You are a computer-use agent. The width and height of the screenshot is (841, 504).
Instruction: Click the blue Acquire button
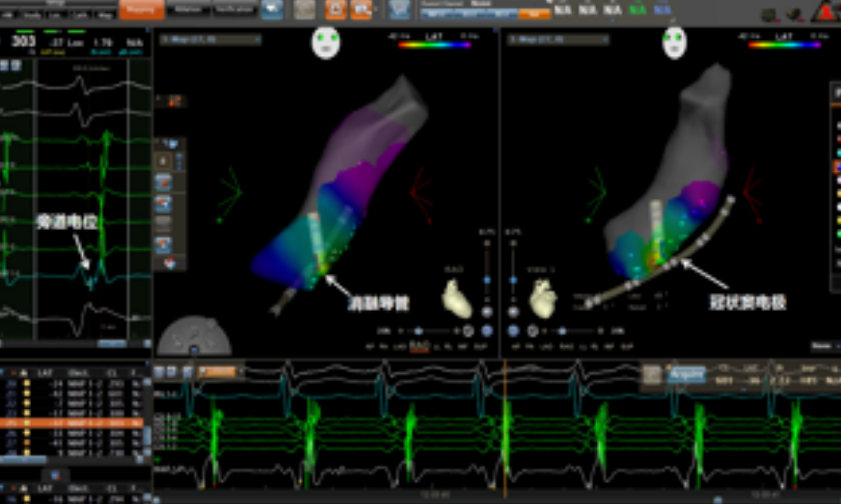[x=686, y=374]
